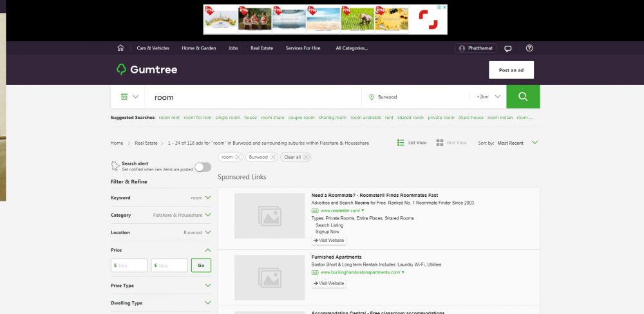Click the 'couple room' suggested search
The image size is (644, 314).
tap(301, 117)
